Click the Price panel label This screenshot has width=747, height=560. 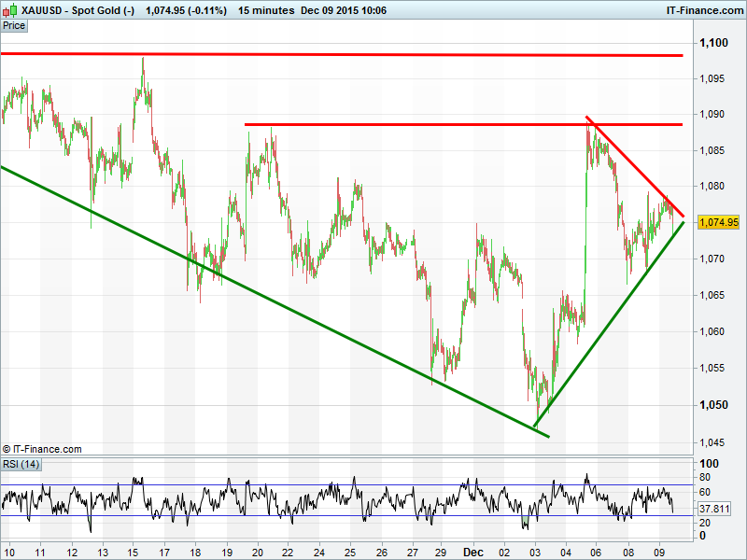[14, 25]
